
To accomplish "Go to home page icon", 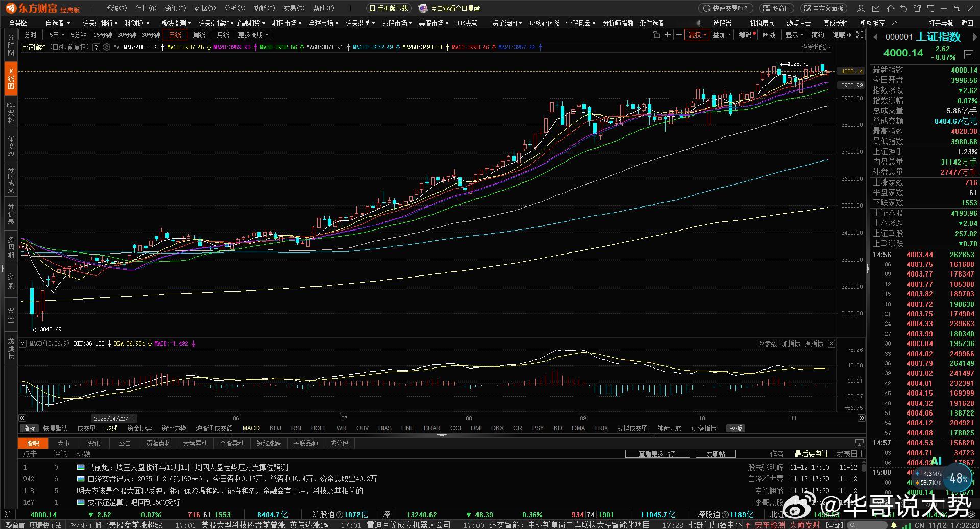I will [891, 8].
